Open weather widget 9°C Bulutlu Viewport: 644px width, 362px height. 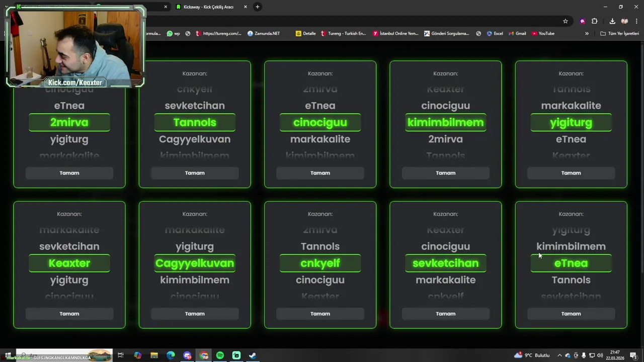coord(532,355)
